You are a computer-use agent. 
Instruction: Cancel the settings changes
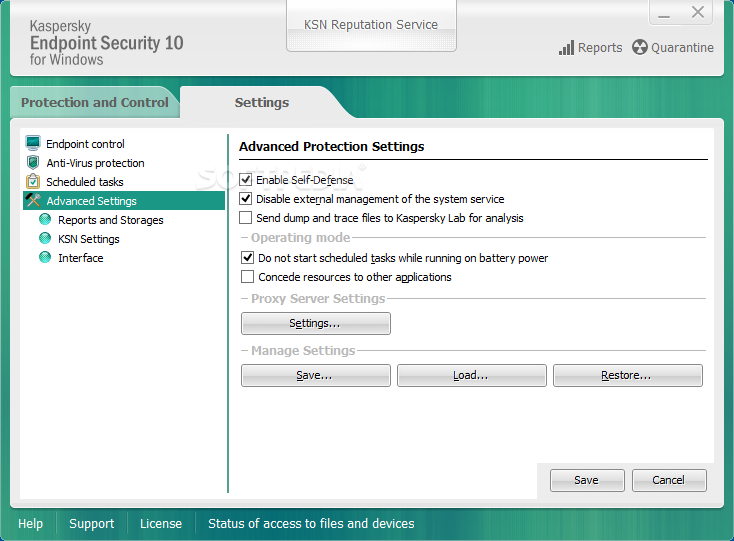(669, 480)
